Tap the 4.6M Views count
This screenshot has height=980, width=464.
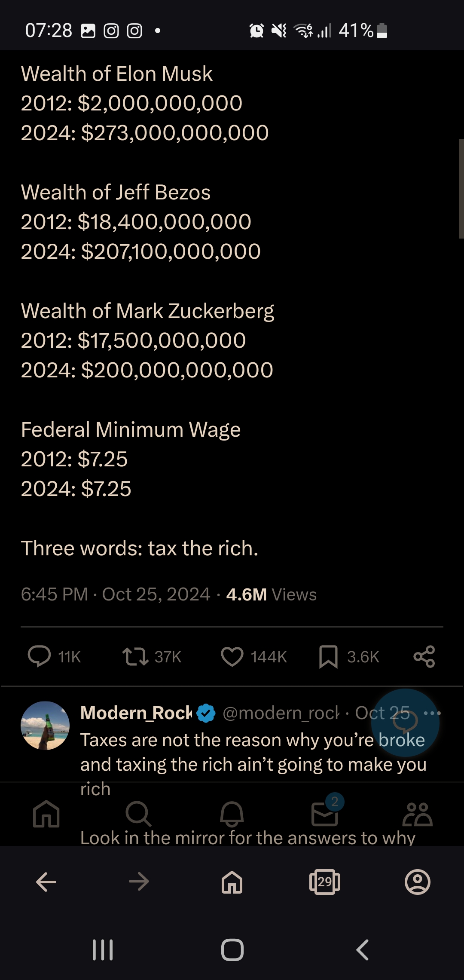(271, 594)
